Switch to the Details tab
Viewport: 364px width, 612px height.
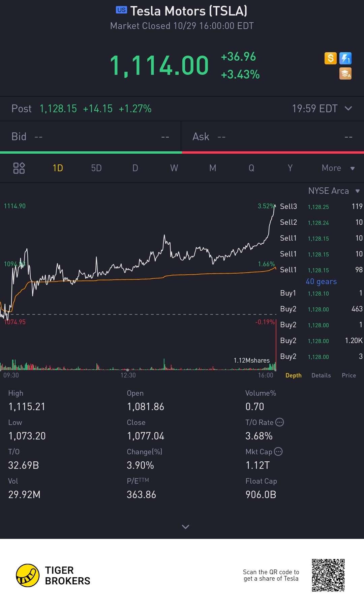pyautogui.click(x=321, y=375)
